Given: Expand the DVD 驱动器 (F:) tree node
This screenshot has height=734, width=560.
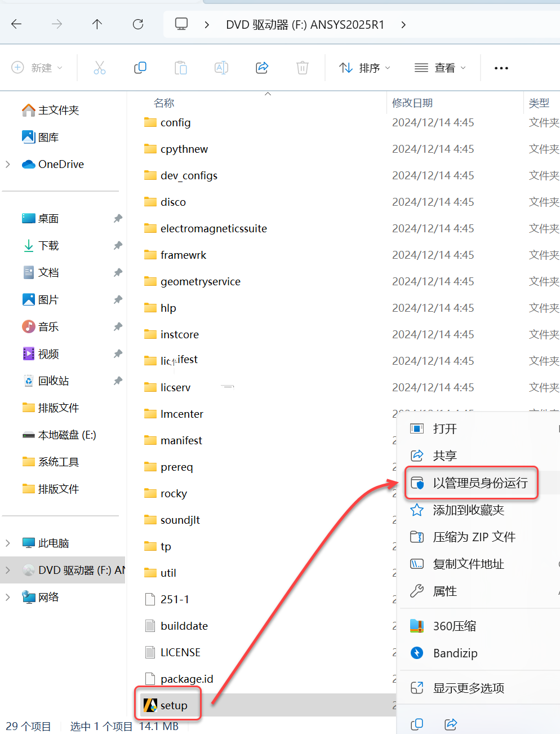Looking at the screenshot, I should click(8, 570).
